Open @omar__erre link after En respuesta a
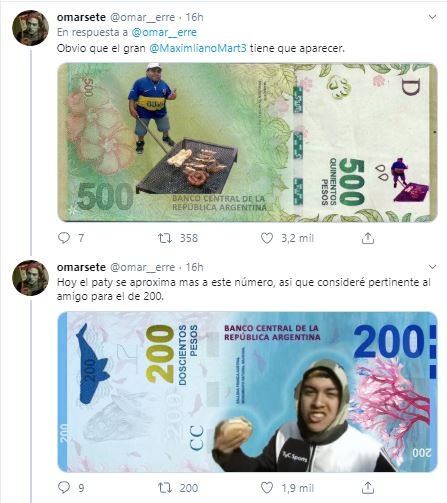Viewport: 447px width, 503px height. (x=164, y=32)
